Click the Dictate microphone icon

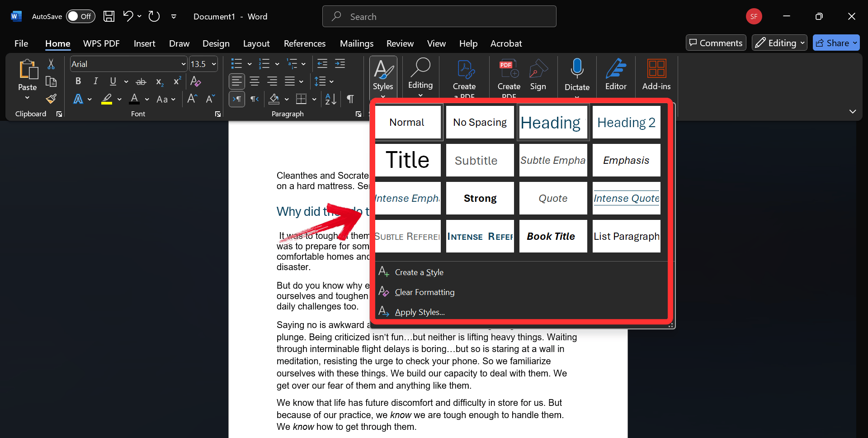click(577, 69)
